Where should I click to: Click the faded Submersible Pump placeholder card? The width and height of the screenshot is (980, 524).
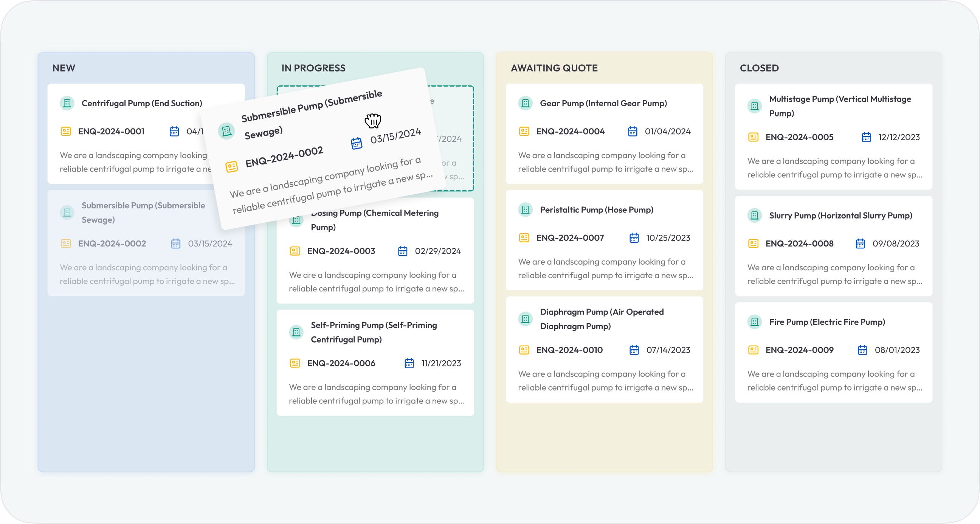[146, 243]
